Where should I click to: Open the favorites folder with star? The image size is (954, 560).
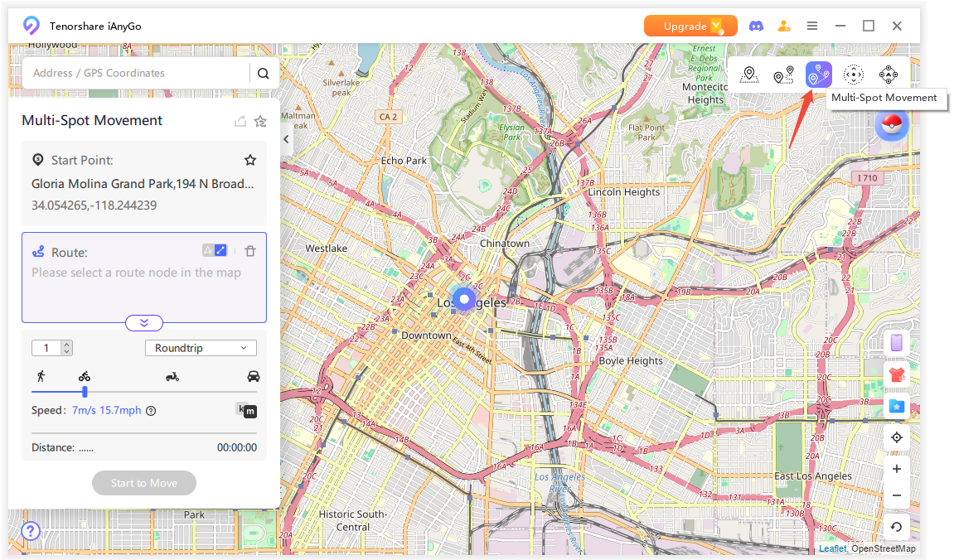click(896, 406)
